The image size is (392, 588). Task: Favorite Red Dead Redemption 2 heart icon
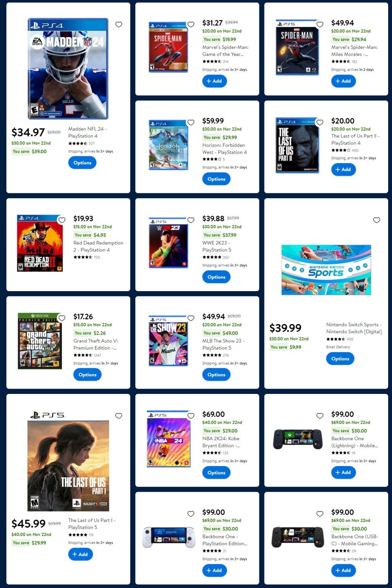62,220
